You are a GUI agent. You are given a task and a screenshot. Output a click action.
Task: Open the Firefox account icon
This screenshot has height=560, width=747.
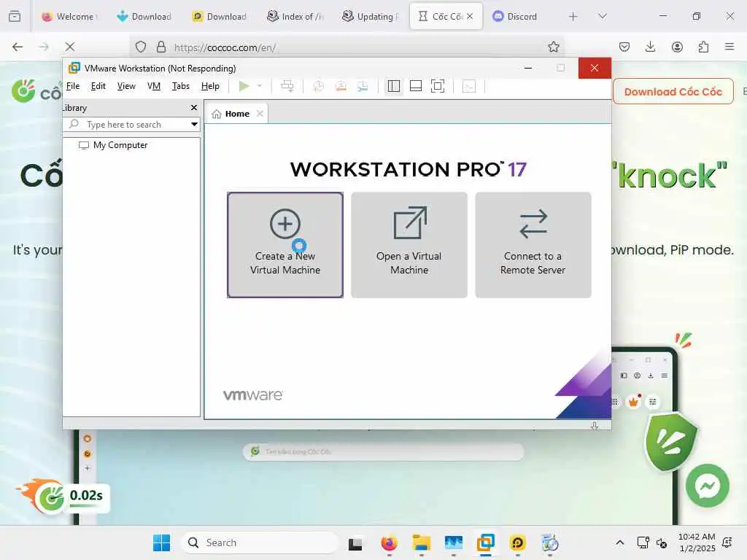point(677,47)
